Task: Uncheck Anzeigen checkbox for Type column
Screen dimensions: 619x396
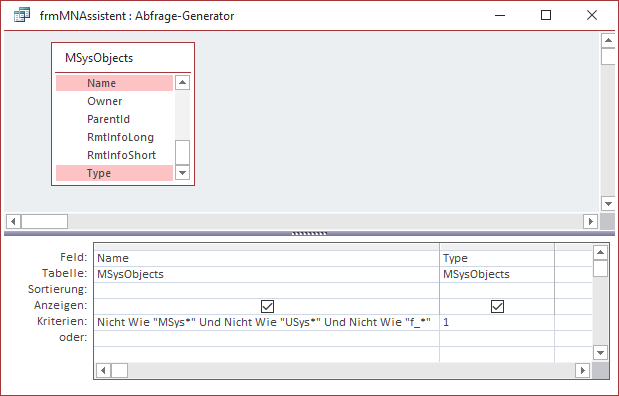Action: [x=497, y=306]
